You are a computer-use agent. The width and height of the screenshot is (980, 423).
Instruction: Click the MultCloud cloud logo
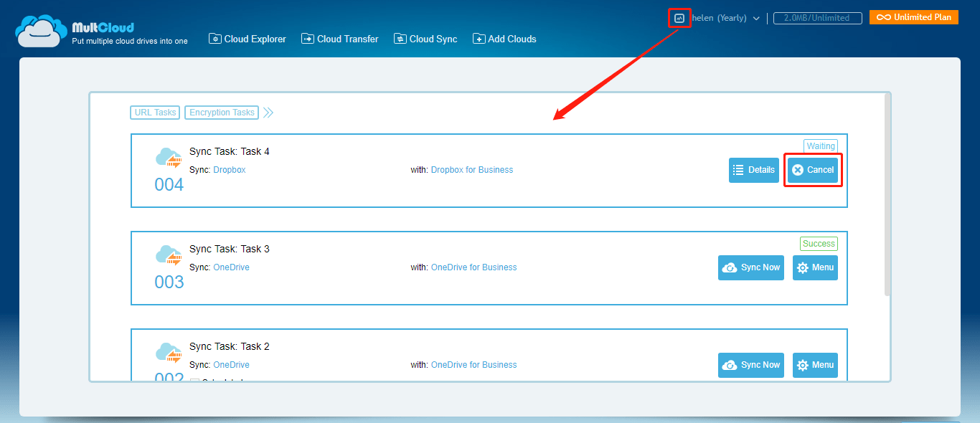coord(42,32)
